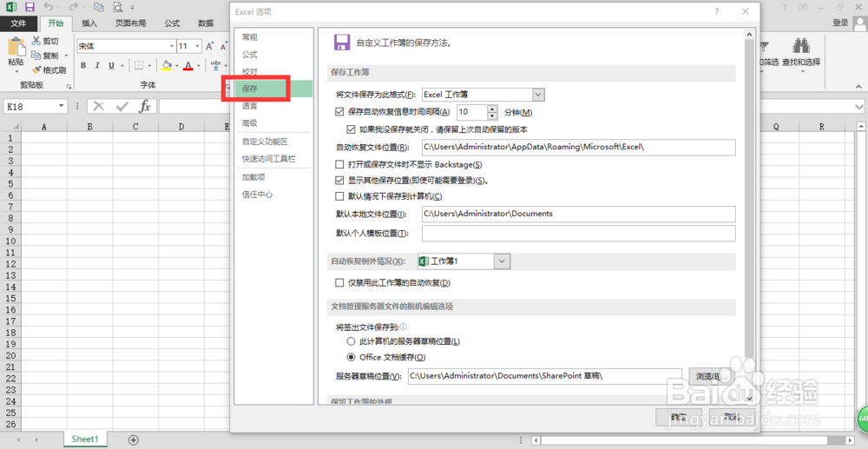This screenshot has height=449, width=868.
Task: Toggle 显示其他保存位置 checkbox
Action: point(340,180)
